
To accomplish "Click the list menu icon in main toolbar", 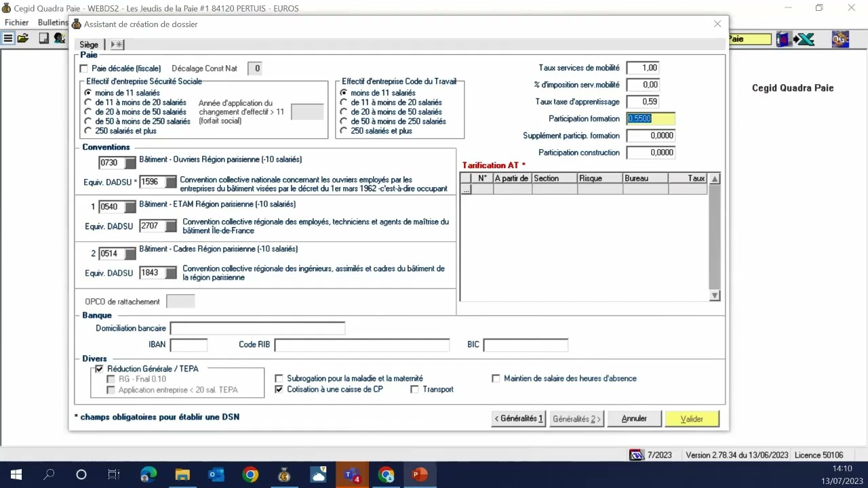I will [x=8, y=39].
